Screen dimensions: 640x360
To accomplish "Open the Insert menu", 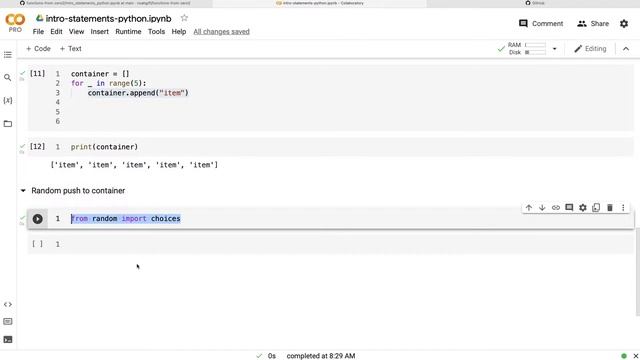I will (x=100, y=31).
